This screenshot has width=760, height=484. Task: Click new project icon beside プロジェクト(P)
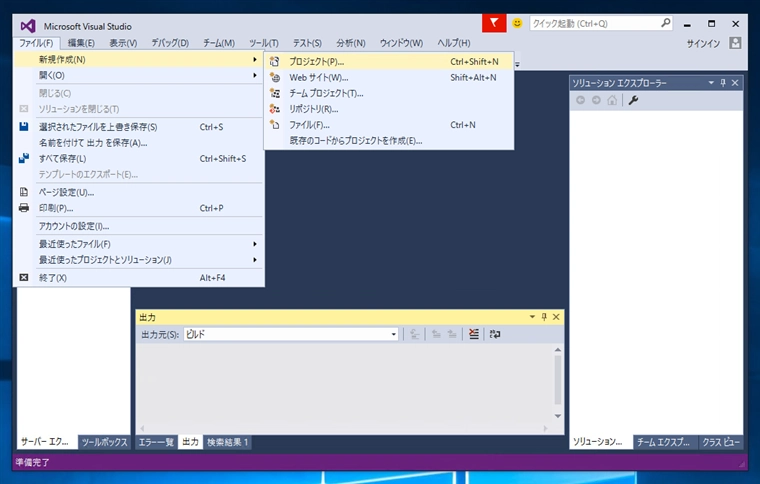(x=275, y=62)
